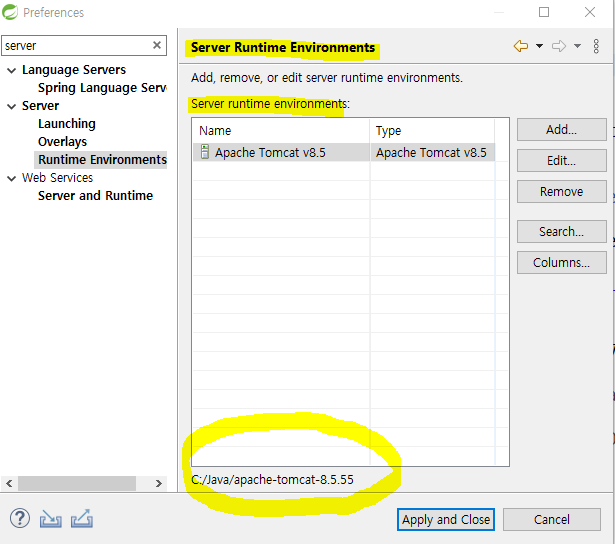The image size is (615, 544).
Task: Click the import preferences icon
Action: click(x=51, y=519)
